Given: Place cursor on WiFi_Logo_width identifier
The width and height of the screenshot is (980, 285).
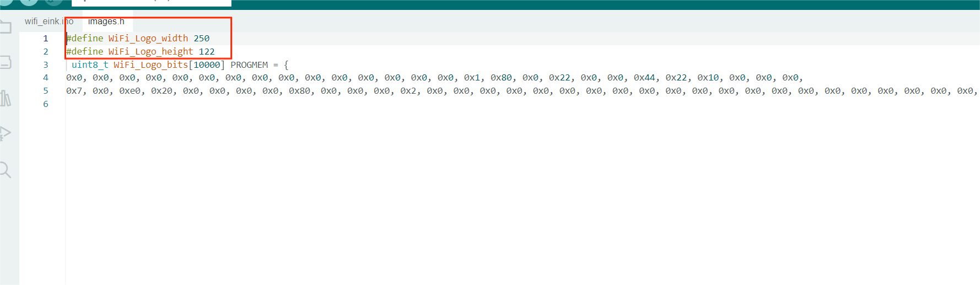Looking at the screenshot, I should coord(148,39).
